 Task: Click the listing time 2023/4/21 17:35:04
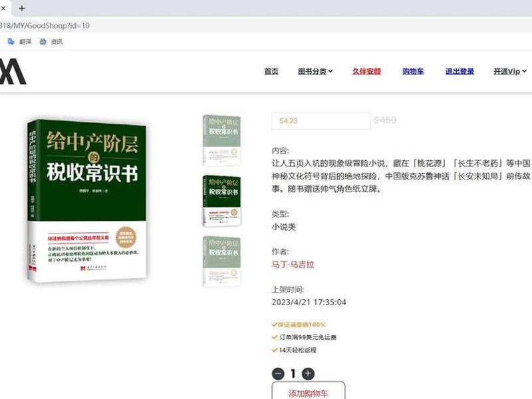[x=309, y=302]
